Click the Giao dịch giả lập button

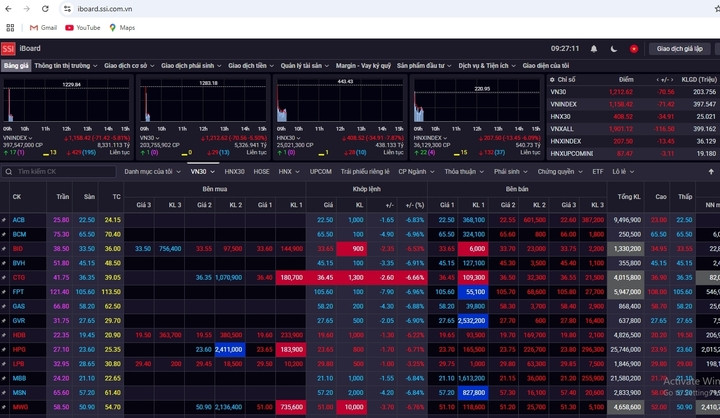click(680, 48)
